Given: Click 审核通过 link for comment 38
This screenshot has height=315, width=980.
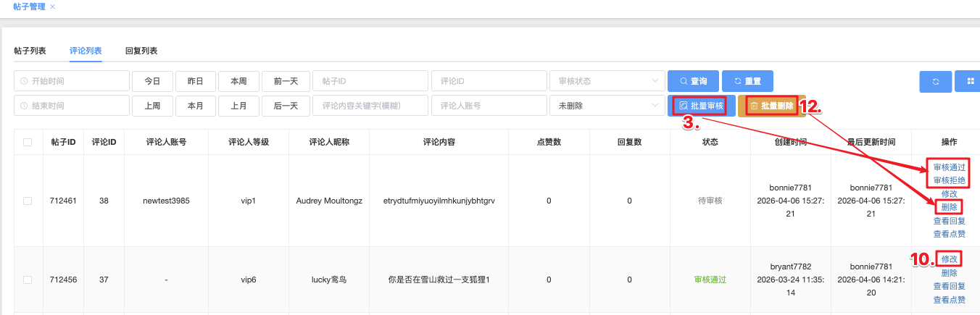Looking at the screenshot, I should tap(949, 167).
